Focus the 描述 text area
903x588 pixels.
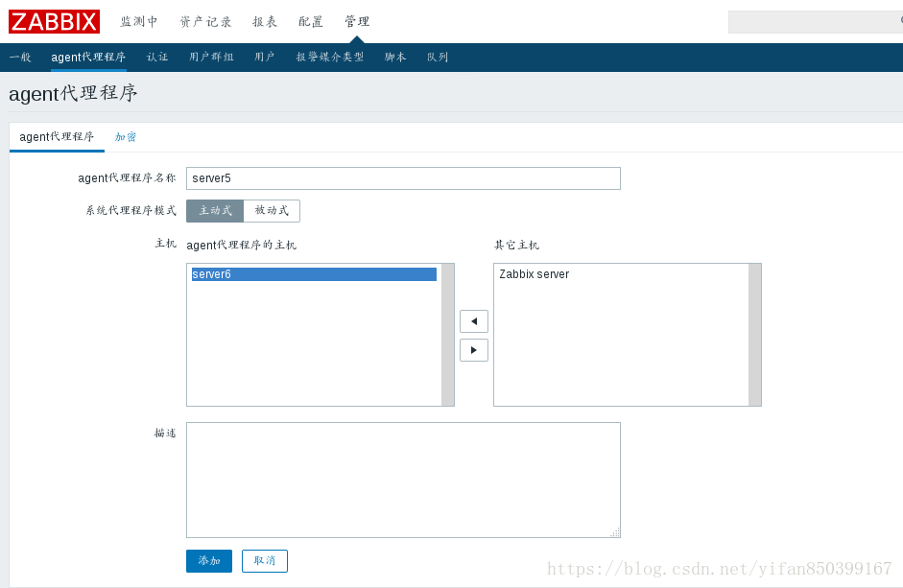point(403,481)
